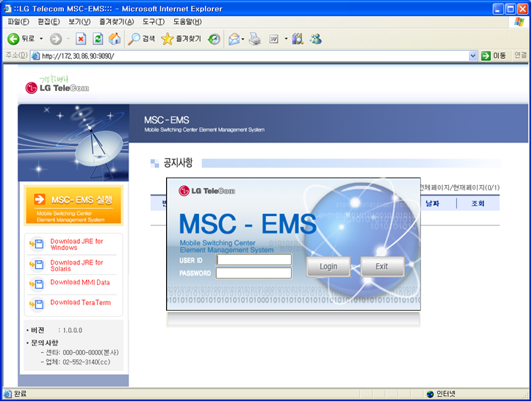Click the LG Telecom logo at page top
This screenshot has width=532, height=402.
point(57,85)
